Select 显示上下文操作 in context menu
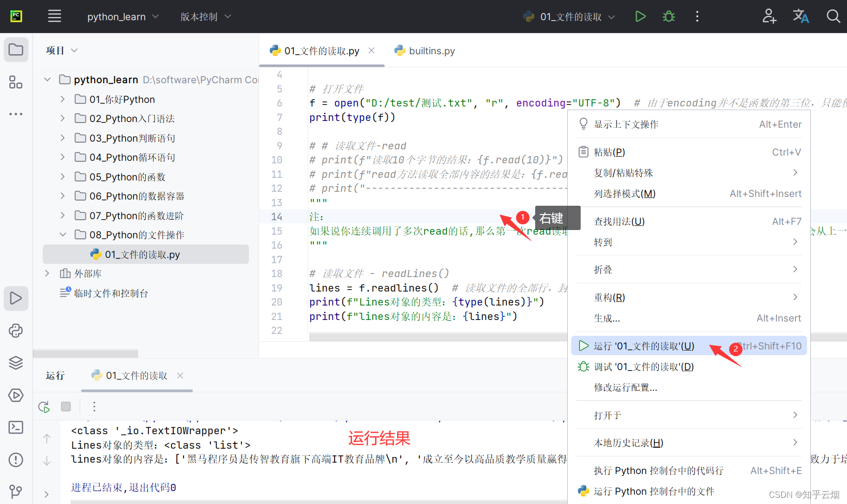 click(689, 125)
